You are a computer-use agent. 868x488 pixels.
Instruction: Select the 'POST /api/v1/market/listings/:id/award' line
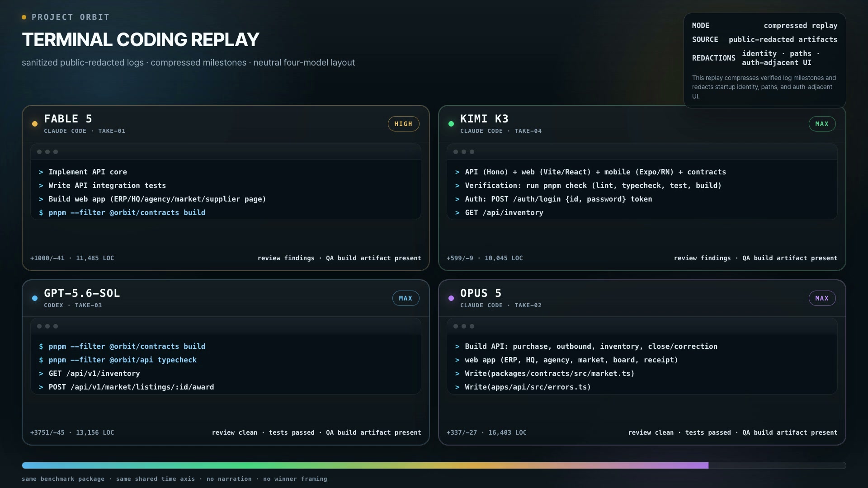point(126,387)
